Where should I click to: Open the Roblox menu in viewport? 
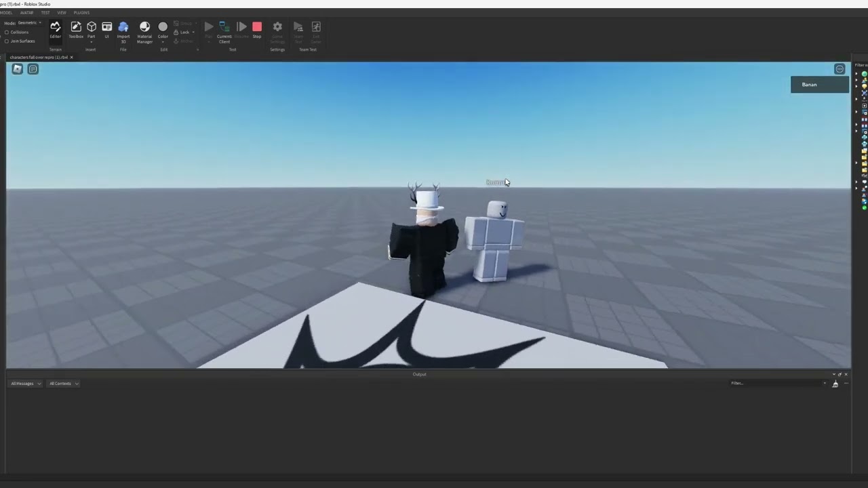pyautogui.click(x=18, y=69)
